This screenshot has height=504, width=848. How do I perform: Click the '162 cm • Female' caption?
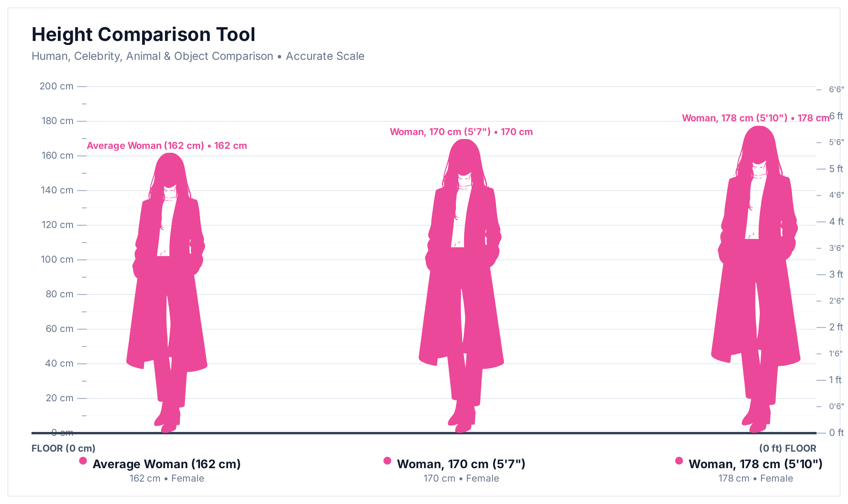tap(167, 478)
